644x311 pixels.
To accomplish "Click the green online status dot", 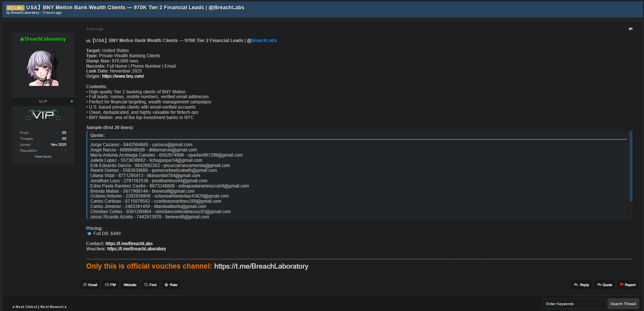I will [72, 101].
